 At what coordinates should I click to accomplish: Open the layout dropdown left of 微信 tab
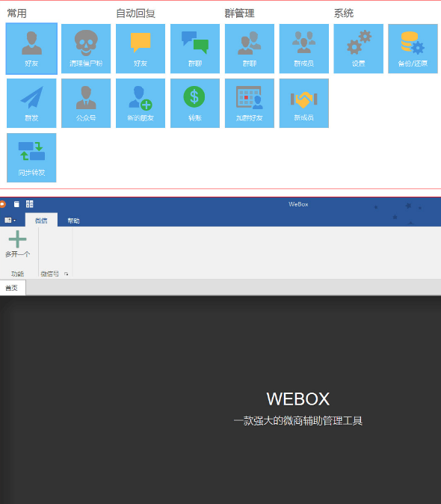tap(10, 220)
